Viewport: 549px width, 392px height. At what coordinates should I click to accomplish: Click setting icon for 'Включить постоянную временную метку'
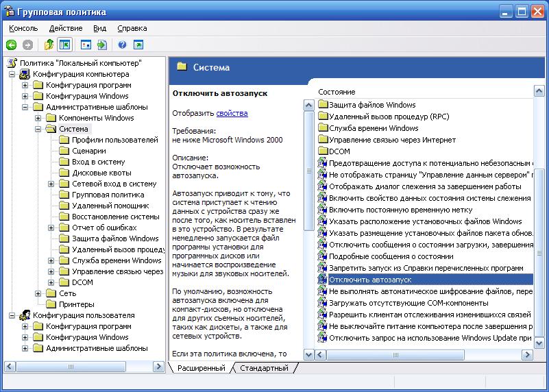[322, 210]
